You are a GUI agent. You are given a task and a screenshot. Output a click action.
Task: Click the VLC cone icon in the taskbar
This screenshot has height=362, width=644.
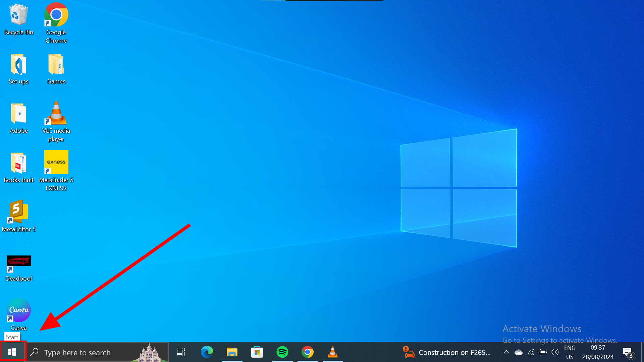coord(332,352)
